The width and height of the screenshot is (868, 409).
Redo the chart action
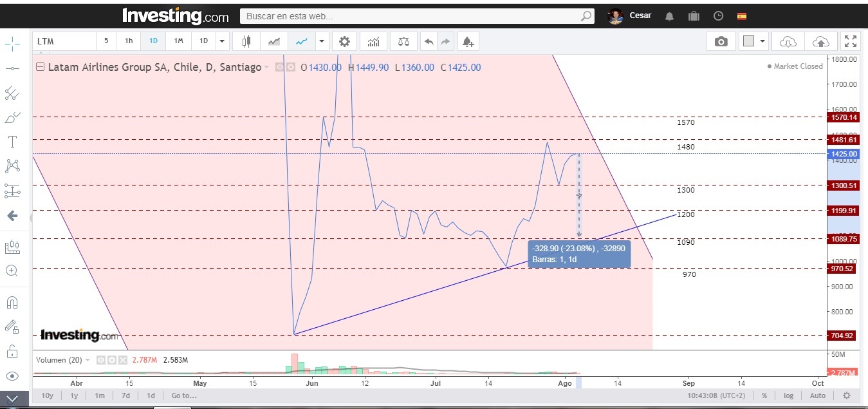pyautogui.click(x=445, y=41)
